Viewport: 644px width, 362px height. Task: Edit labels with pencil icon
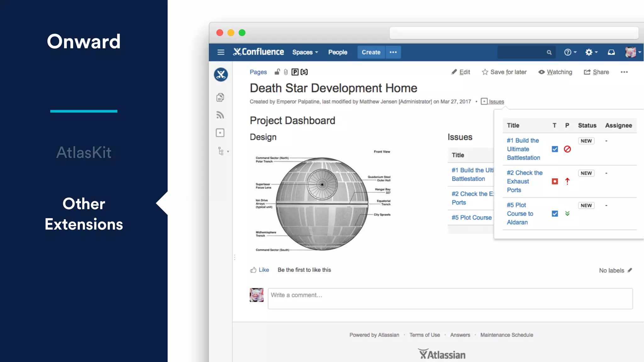coord(630,270)
